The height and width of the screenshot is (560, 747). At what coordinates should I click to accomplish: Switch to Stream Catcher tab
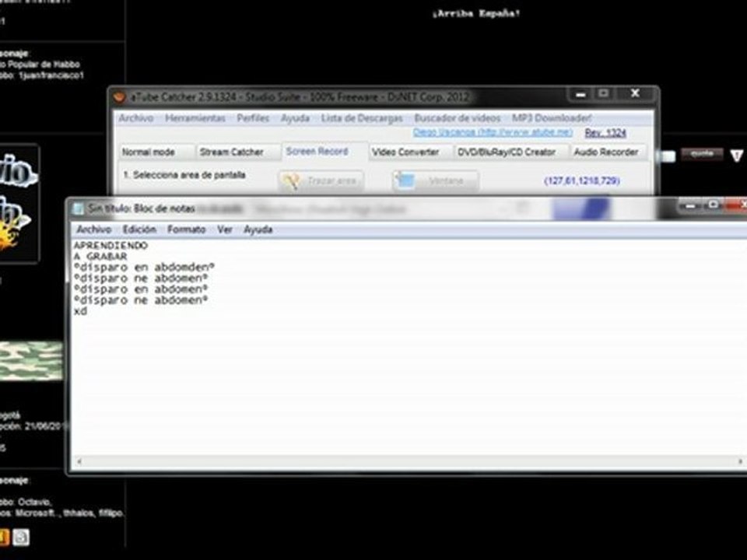(x=238, y=152)
